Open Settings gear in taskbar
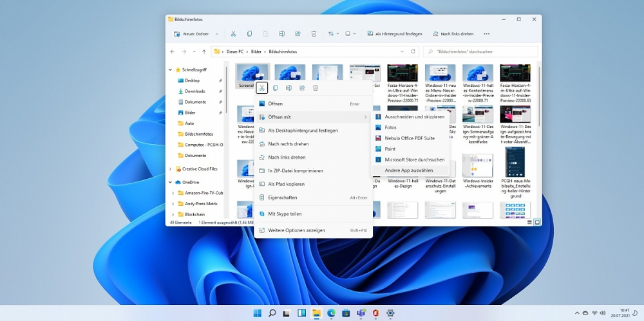Viewport: 644px width, 321px height. [x=390, y=313]
